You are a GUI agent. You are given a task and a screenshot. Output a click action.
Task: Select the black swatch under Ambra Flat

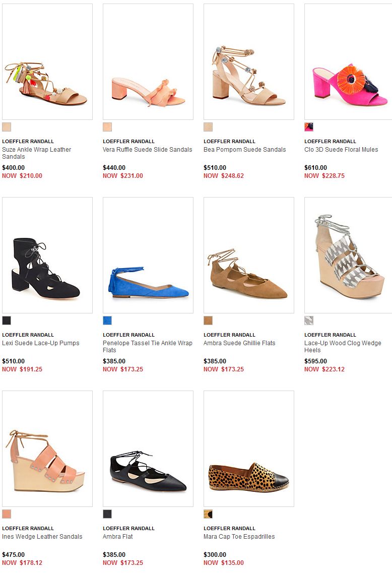(x=107, y=514)
